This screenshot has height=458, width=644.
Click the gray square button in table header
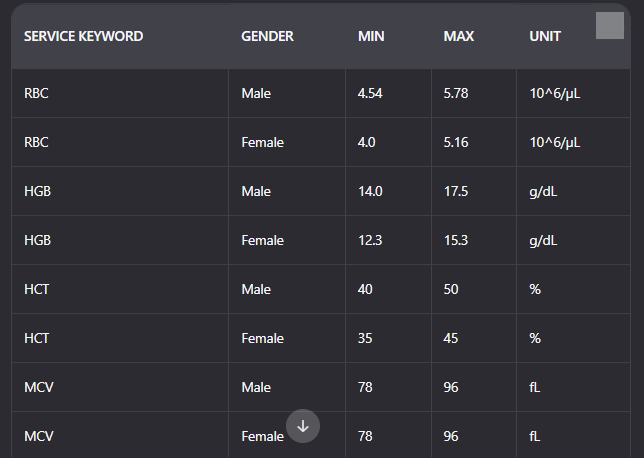(610, 25)
